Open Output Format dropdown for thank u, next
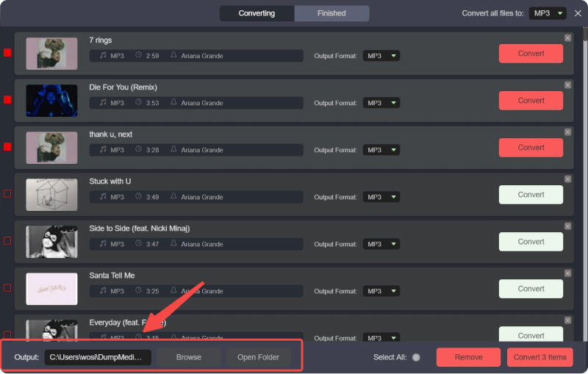This screenshot has height=374, width=588. (x=381, y=150)
